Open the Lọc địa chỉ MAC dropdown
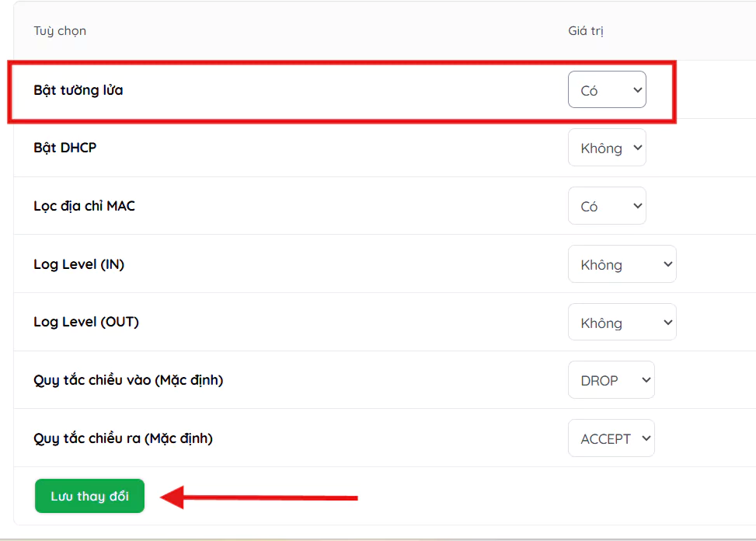This screenshot has width=756, height=541. point(606,206)
